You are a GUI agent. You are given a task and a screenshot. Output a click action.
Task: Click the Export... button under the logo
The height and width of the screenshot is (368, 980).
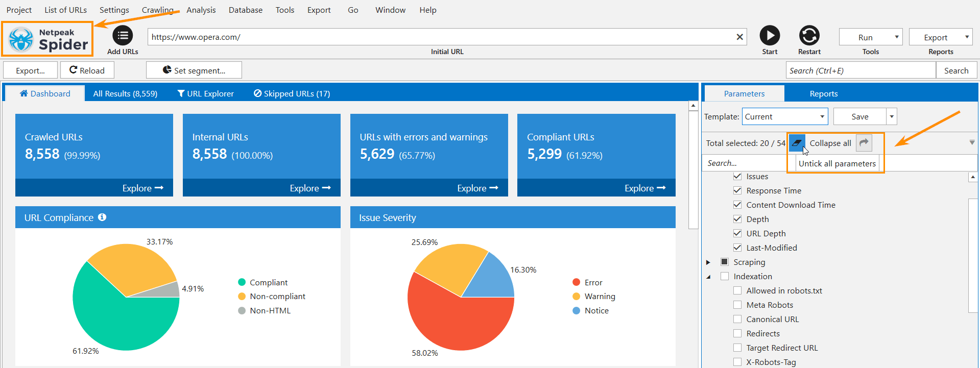30,70
